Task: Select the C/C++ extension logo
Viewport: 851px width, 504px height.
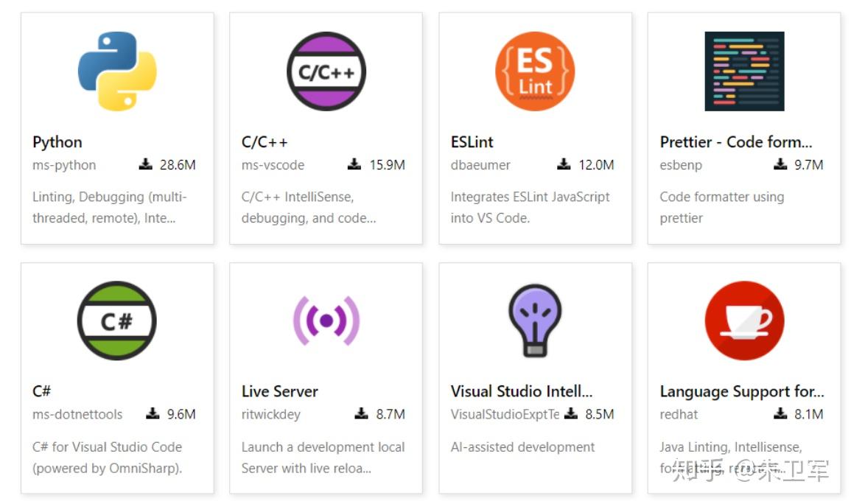Action: (x=326, y=71)
